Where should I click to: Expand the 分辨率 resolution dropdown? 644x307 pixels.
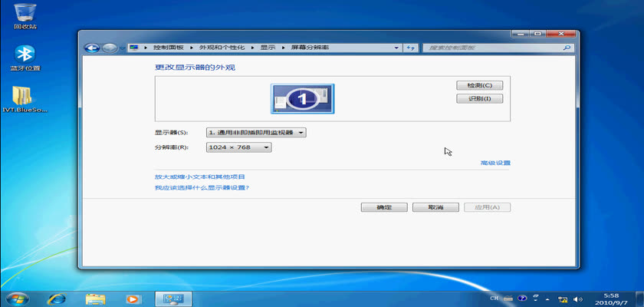tap(238, 147)
